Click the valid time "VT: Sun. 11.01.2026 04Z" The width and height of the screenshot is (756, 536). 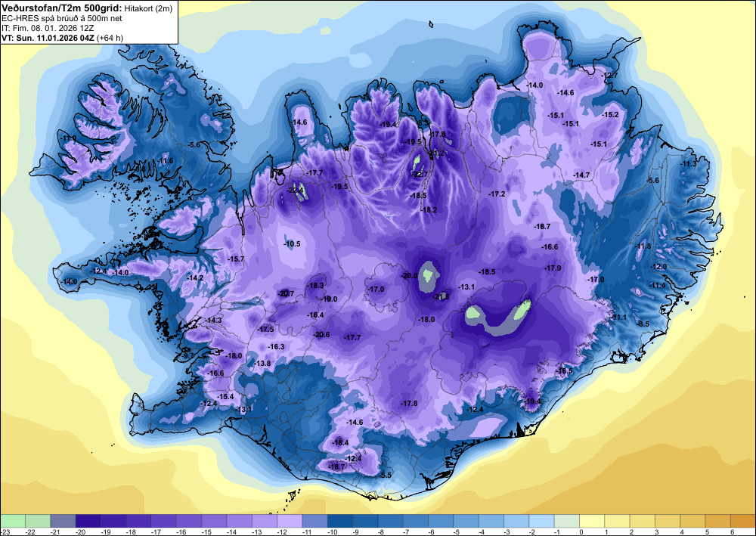48,38
